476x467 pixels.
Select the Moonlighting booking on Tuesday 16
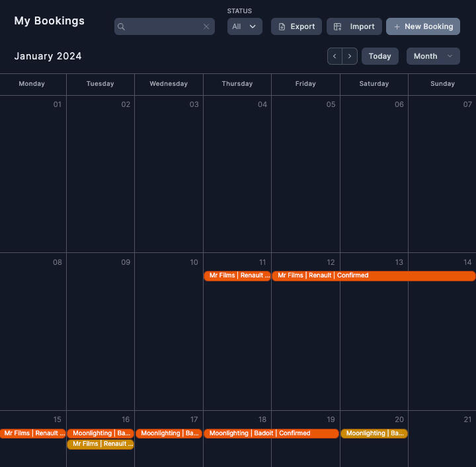[x=100, y=433]
